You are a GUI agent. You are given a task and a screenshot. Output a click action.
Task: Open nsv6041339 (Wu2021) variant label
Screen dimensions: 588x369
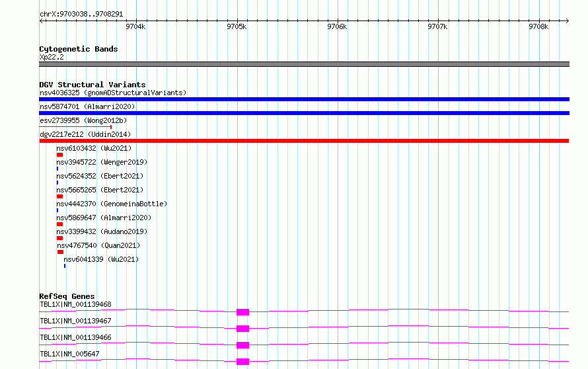101,259
